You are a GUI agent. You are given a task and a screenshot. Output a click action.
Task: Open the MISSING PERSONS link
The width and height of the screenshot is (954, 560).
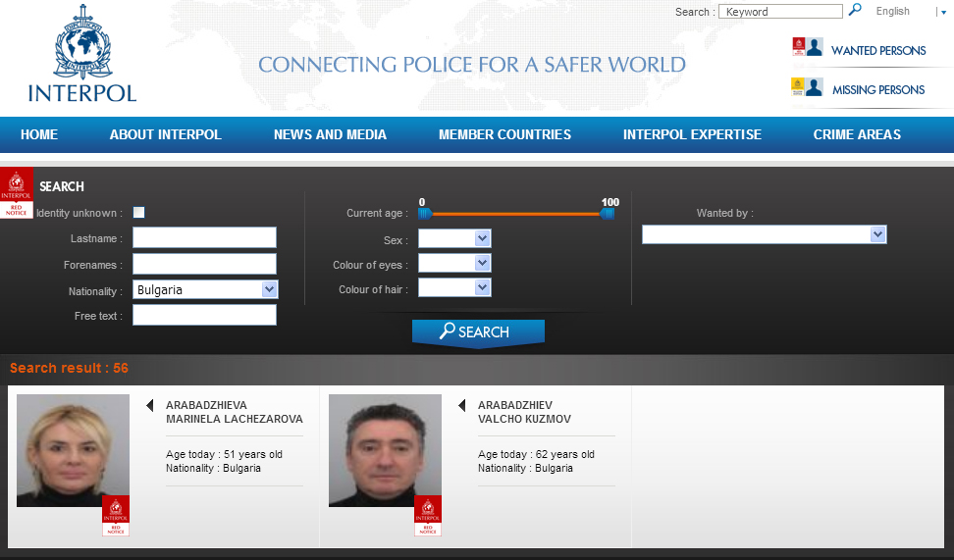878,90
